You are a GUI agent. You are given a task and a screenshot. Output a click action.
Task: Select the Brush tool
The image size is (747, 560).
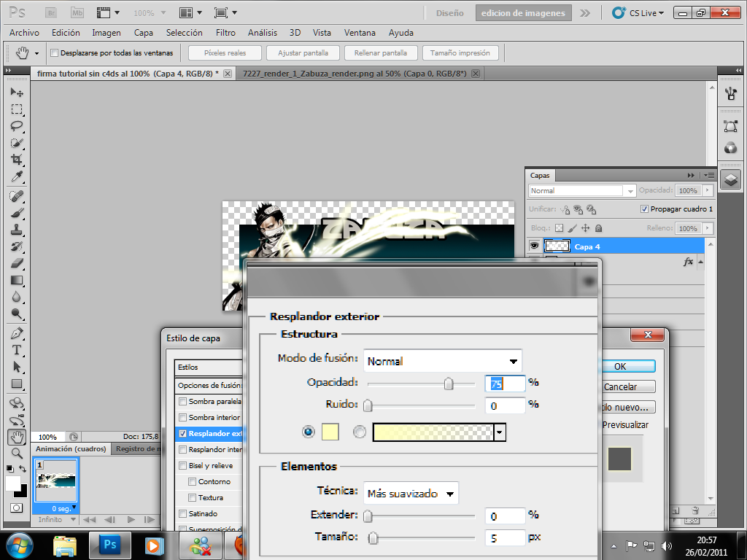click(x=17, y=213)
